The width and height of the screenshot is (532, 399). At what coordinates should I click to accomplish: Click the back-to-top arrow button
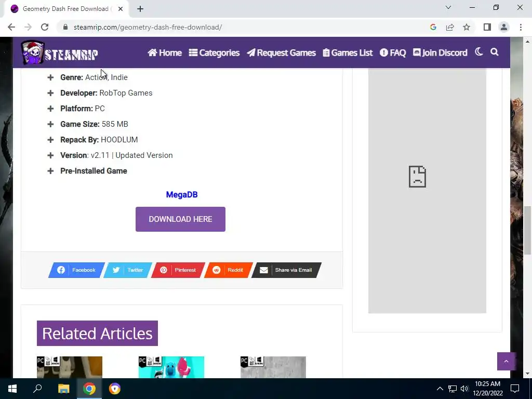click(x=506, y=362)
